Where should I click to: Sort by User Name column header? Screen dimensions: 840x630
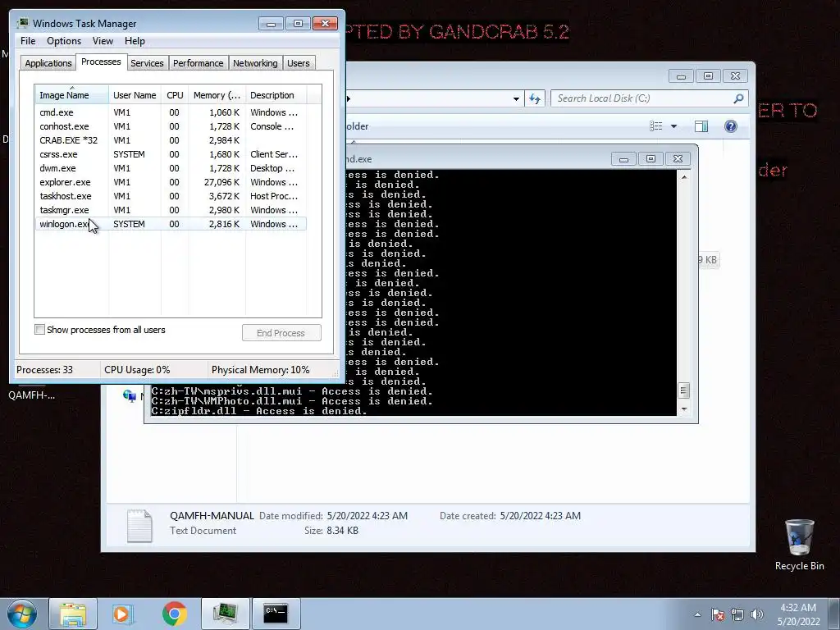point(135,95)
